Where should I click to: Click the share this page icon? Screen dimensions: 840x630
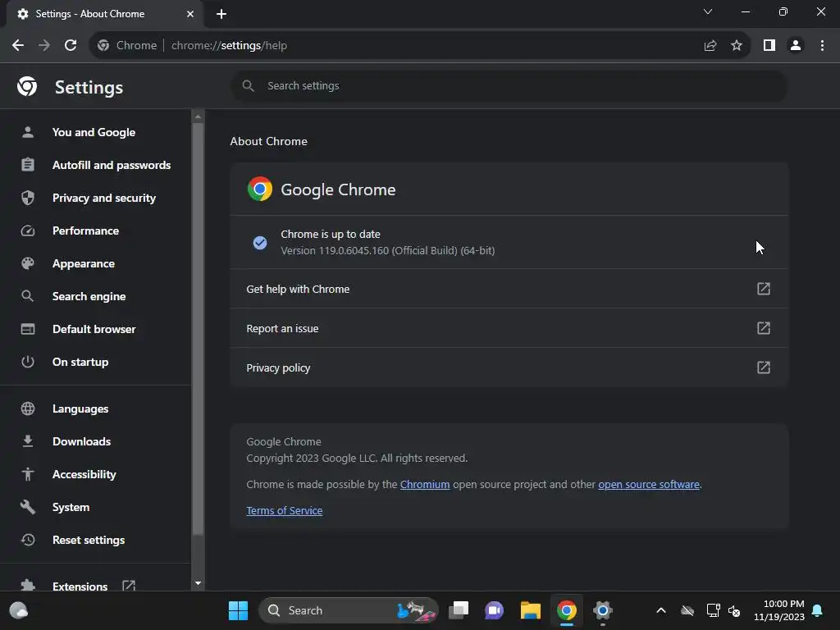(x=710, y=46)
